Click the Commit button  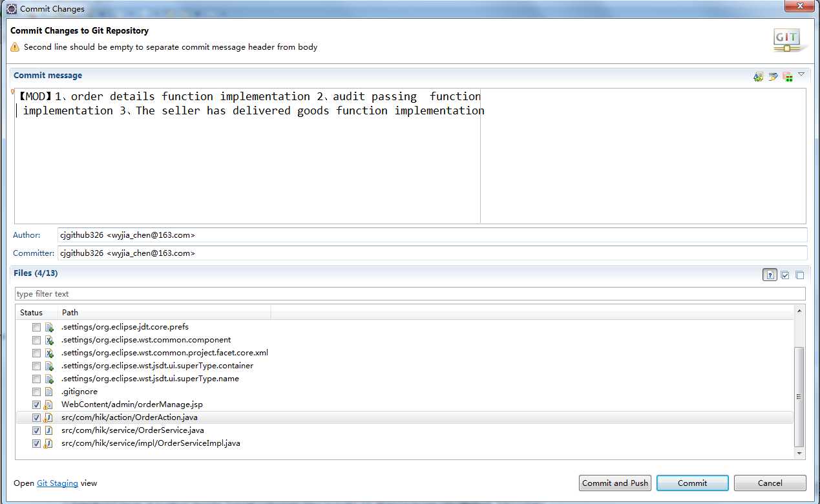[x=693, y=483]
